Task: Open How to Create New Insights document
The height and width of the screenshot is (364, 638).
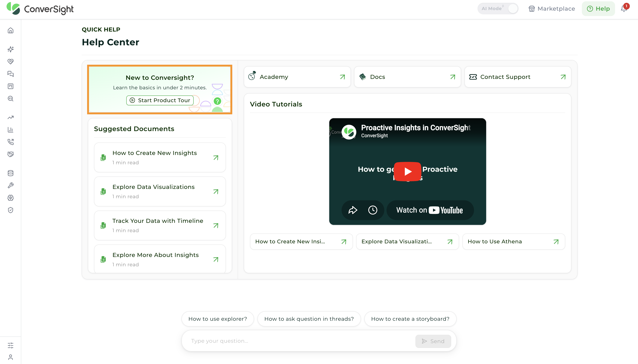Action: (160, 158)
